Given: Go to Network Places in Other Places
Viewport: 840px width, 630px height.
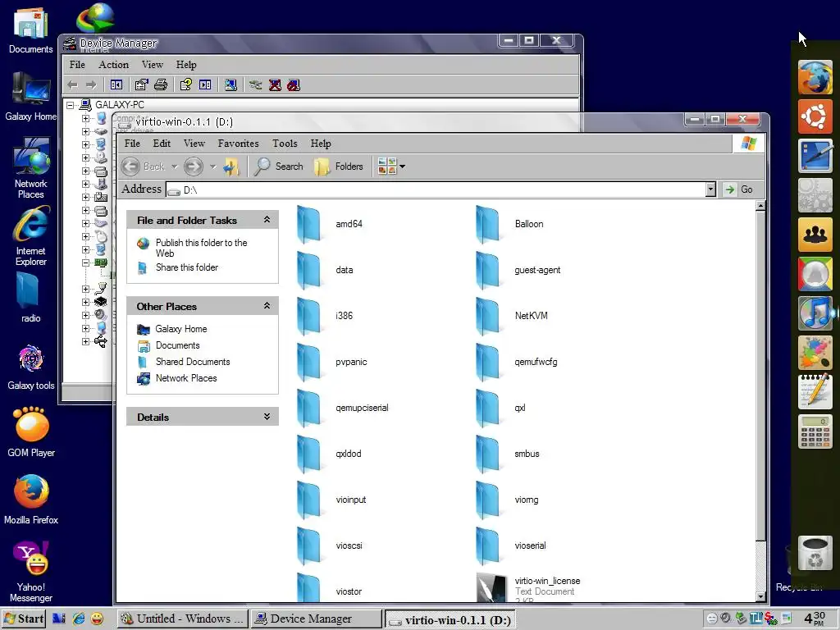Looking at the screenshot, I should click(x=186, y=378).
